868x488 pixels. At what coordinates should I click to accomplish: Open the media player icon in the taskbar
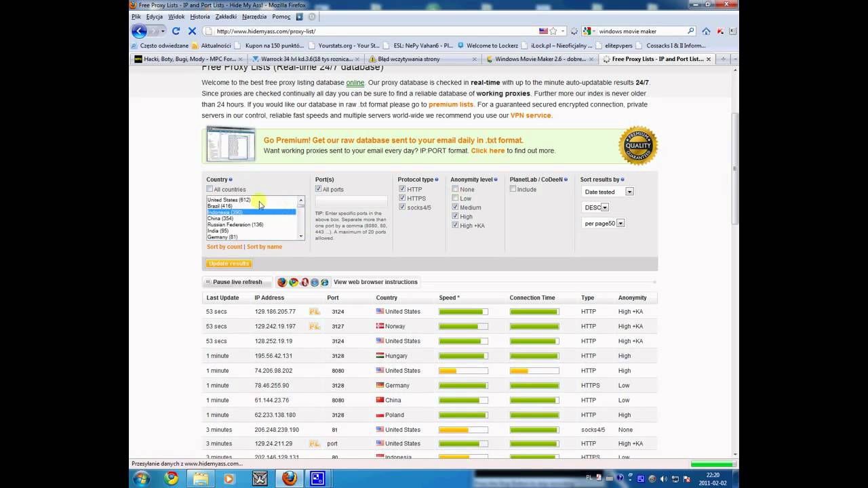(229, 479)
